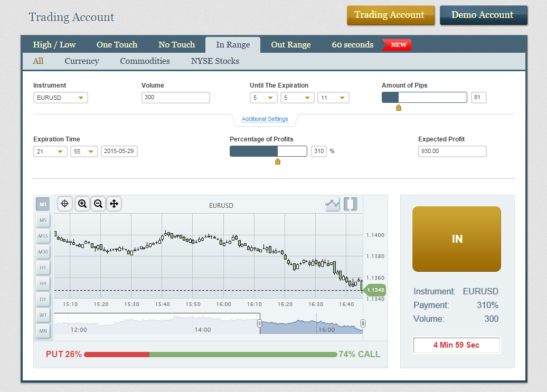Viewport: 547px width, 392px height.
Task: Select M30 chart timeframe
Action: pyautogui.click(x=43, y=252)
